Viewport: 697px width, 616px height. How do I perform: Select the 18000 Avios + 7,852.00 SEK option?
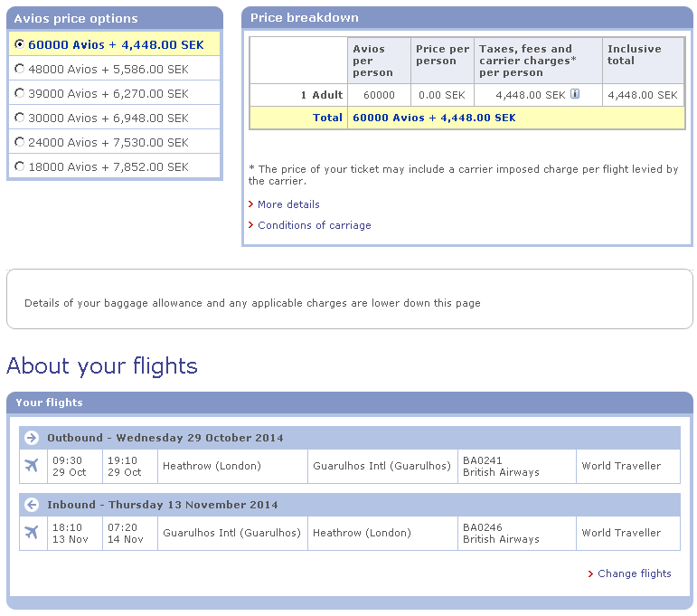[20, 166]
